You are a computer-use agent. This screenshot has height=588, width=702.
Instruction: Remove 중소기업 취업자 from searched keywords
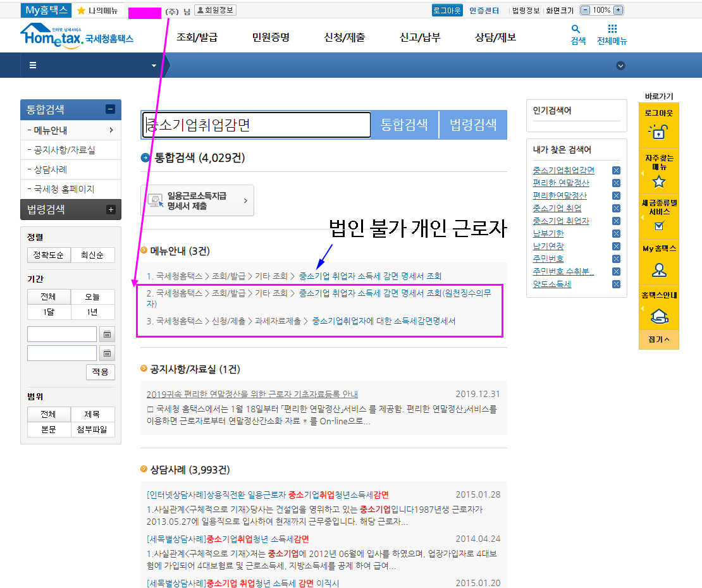click(x=616, y=221)
